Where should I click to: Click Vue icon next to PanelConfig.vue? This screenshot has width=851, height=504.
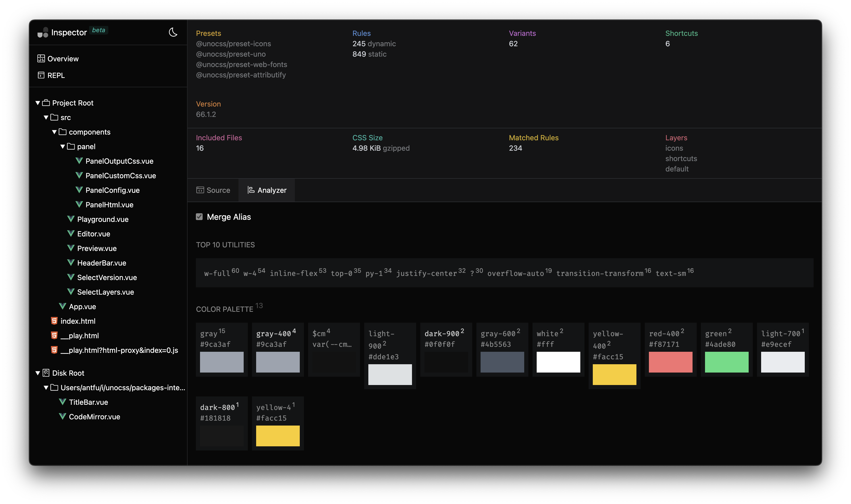(x=79, y=190)
